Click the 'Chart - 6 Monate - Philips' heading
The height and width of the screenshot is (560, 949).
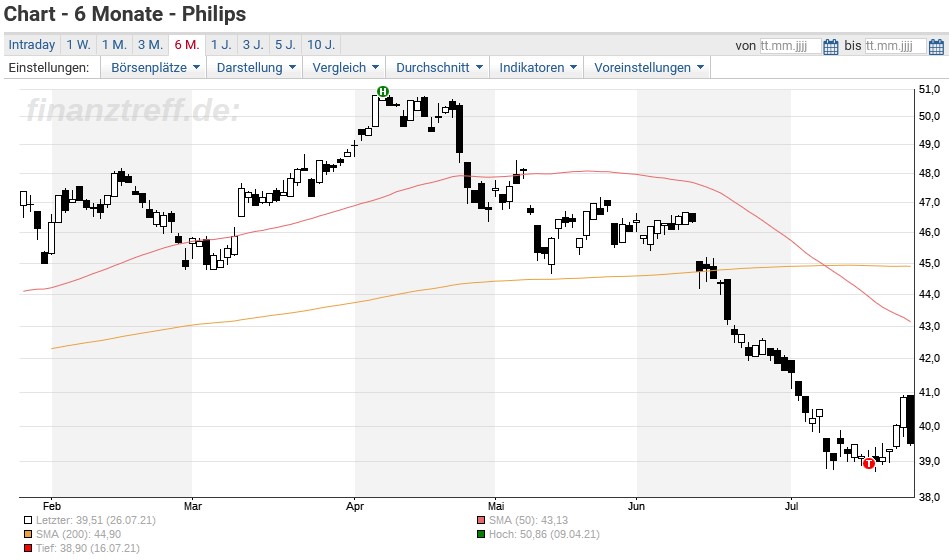[x=125, y=14]
